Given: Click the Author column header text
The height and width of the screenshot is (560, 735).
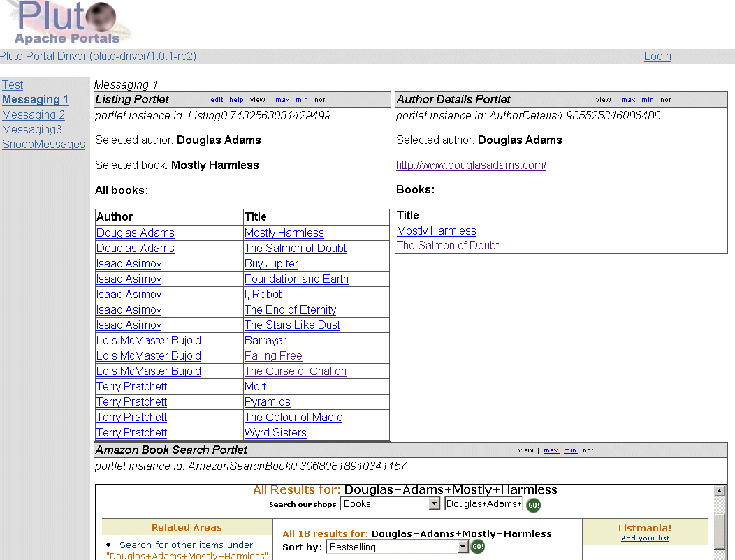Looking at the screenshot, I should pyautogui.click(x=115, y=216).
